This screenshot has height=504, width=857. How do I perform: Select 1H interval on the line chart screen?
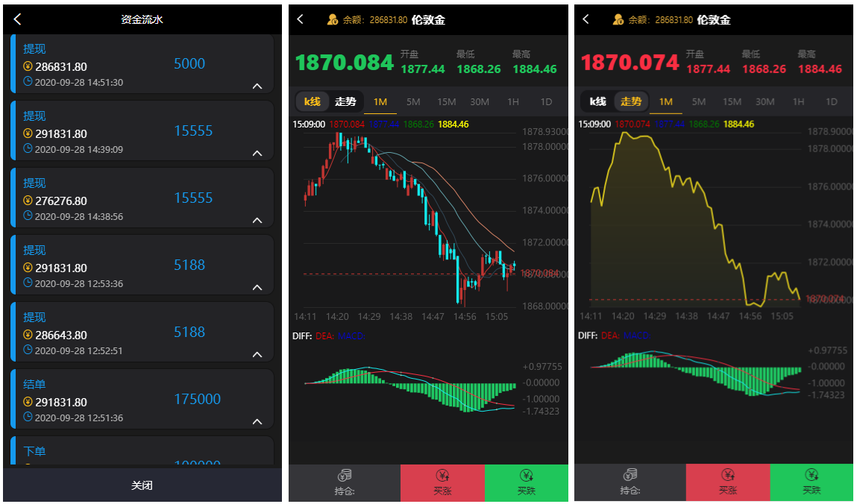[799, 102]
